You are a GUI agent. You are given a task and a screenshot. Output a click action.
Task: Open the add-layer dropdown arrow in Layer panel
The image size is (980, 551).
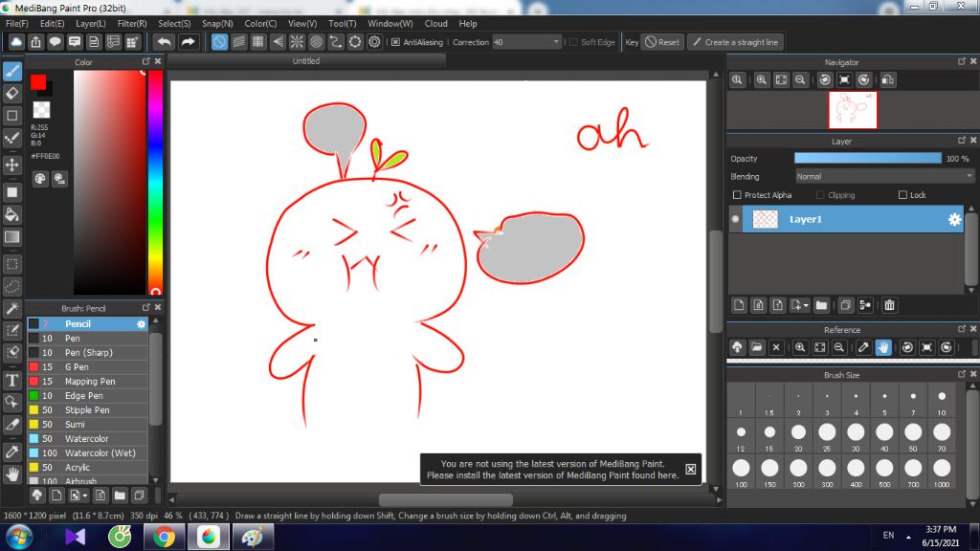(x=807, y=305)
